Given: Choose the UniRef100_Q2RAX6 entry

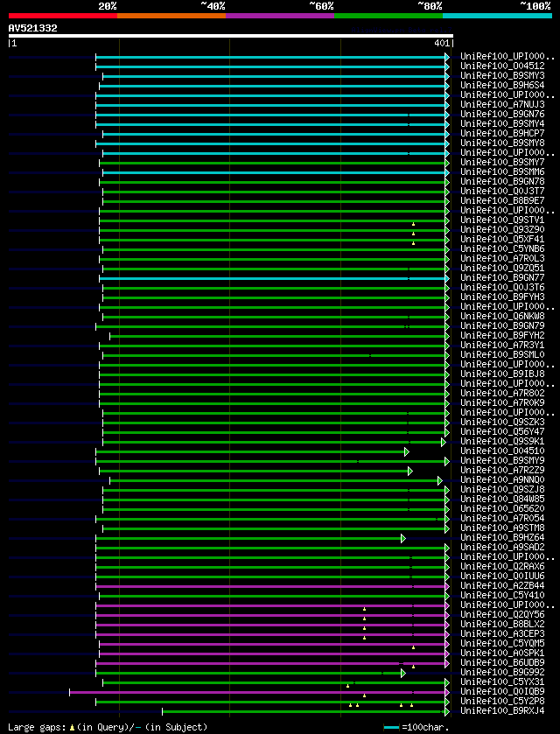Looking at the screenshot, I should (x=502, y=565).
